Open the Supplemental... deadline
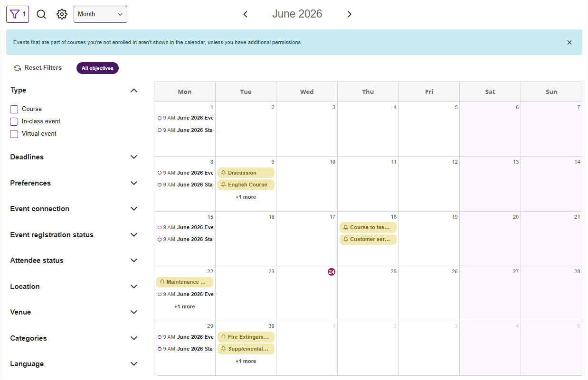The height and width of the screenshot is (380, 588). (x=246, y=349)
